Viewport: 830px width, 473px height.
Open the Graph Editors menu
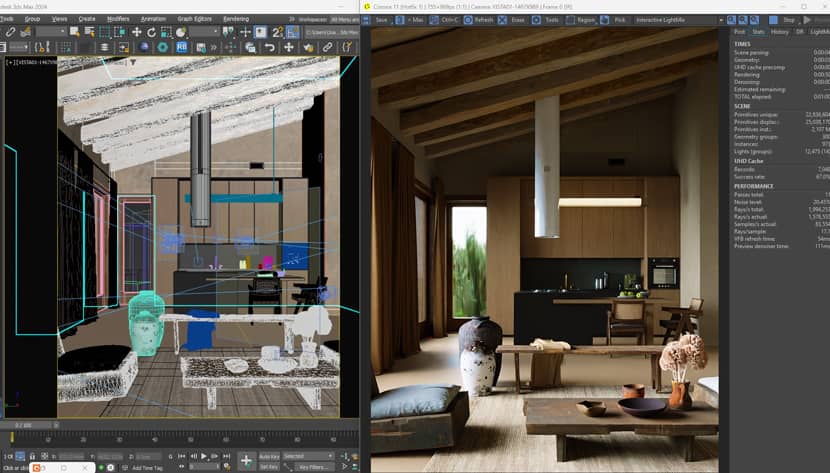(x=194, y=19)
